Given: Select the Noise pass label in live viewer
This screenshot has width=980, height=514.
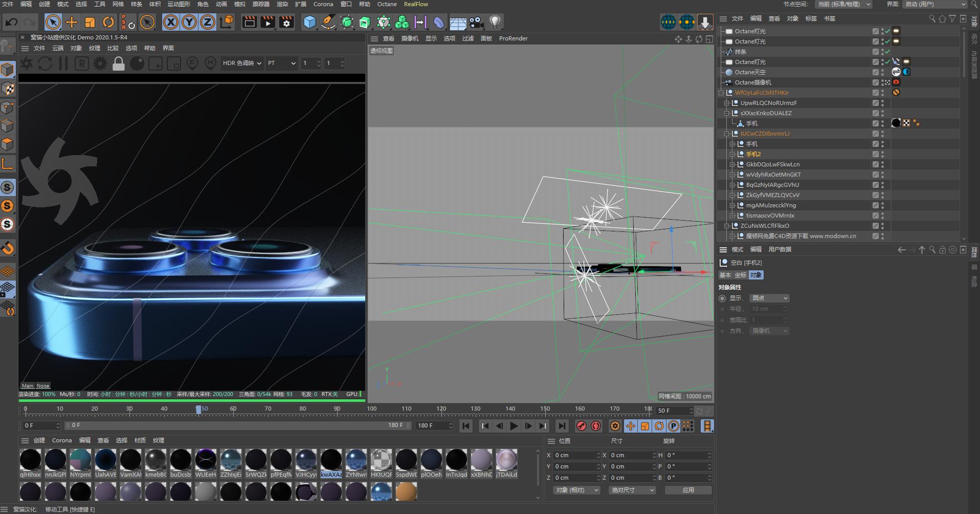Looking at the screenshot, I should (x=43, y=385).
